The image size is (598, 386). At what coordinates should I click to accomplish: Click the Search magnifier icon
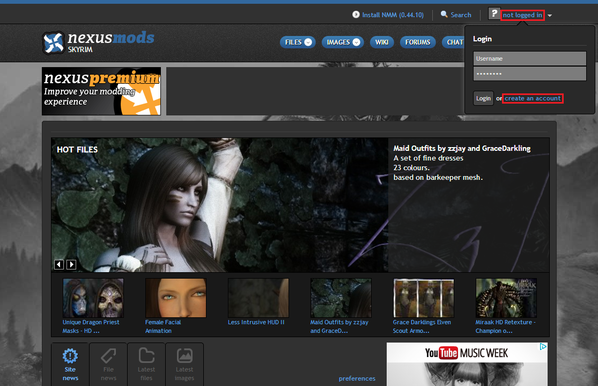[444, 14]
